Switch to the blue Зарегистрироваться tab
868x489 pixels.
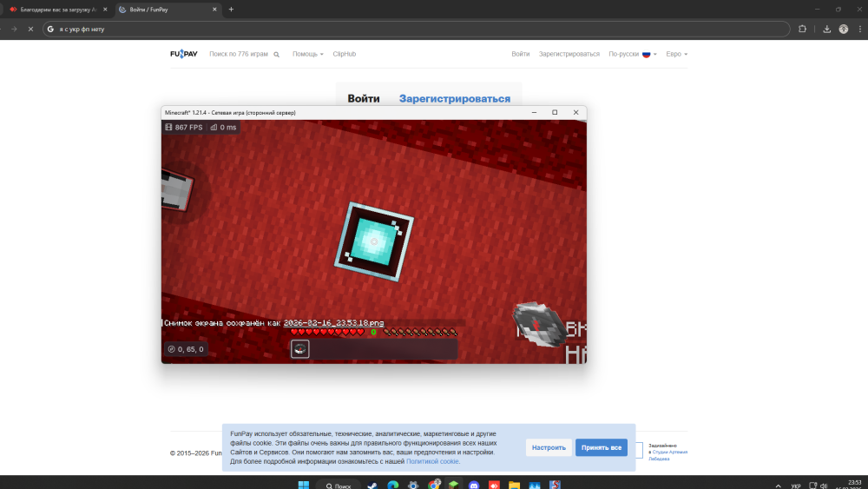tap(455, 98)
